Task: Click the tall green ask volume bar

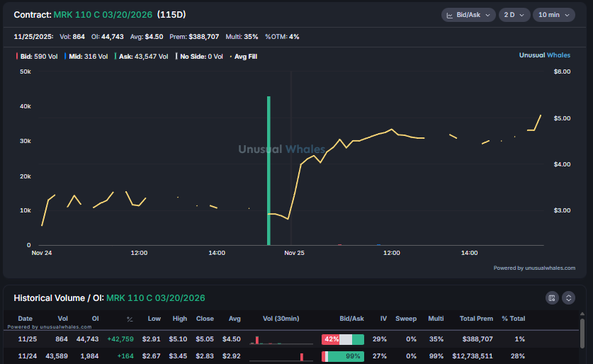Action: pos(269,170)
